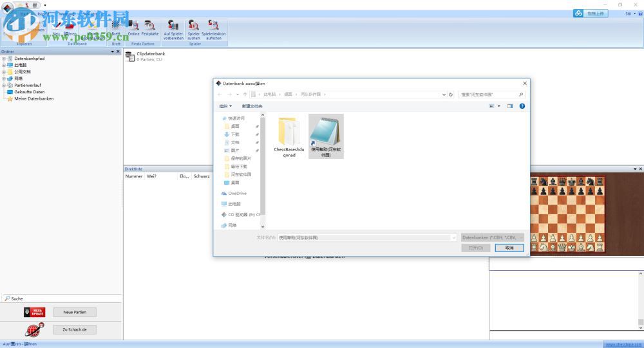Image resolution: width=644 pixels, height=348 pixels.
Task: Click Spielerlexikon auflisten icon
Action: (x=214, y=30)
